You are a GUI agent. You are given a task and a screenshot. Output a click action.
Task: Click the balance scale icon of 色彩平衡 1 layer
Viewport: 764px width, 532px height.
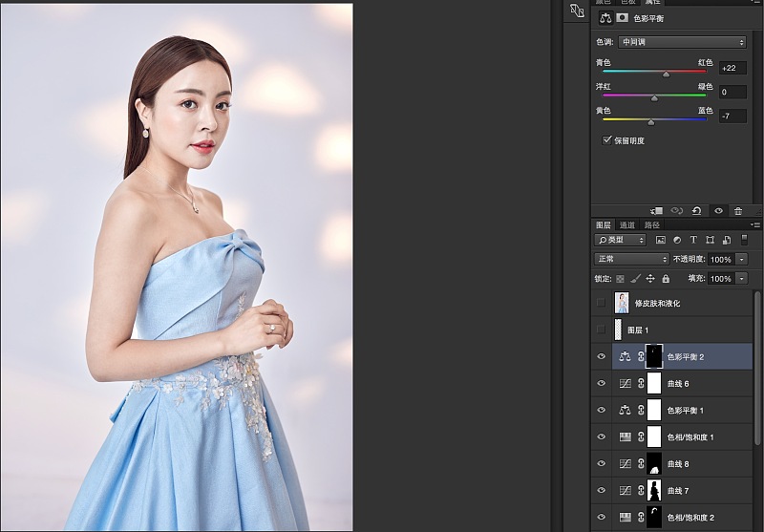(625, 410)
